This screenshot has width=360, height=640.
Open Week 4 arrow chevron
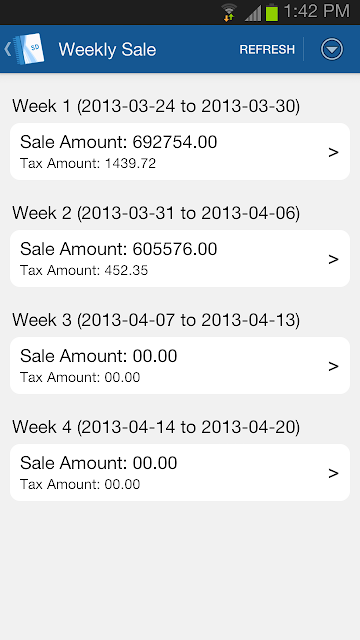(x=333, y=473)
